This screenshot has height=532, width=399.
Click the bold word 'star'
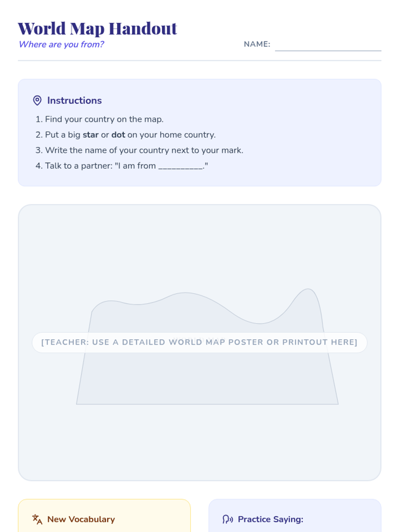pos(90,135)
